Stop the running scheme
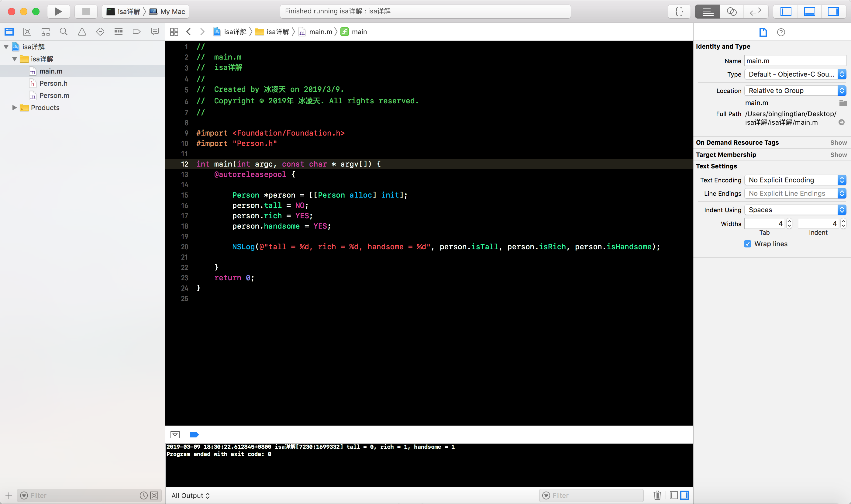This screenshot has height=504, width=851. pos(86,12)
